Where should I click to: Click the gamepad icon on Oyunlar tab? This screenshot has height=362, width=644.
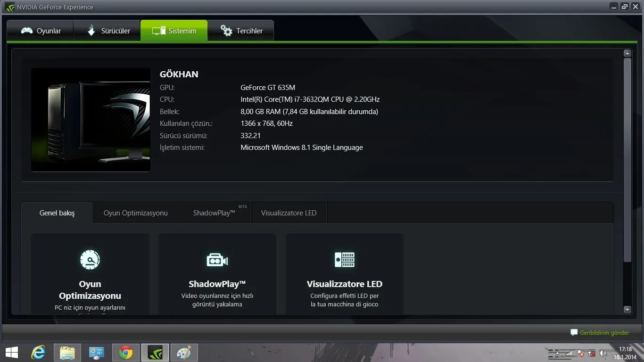click(x=27, y=31)
